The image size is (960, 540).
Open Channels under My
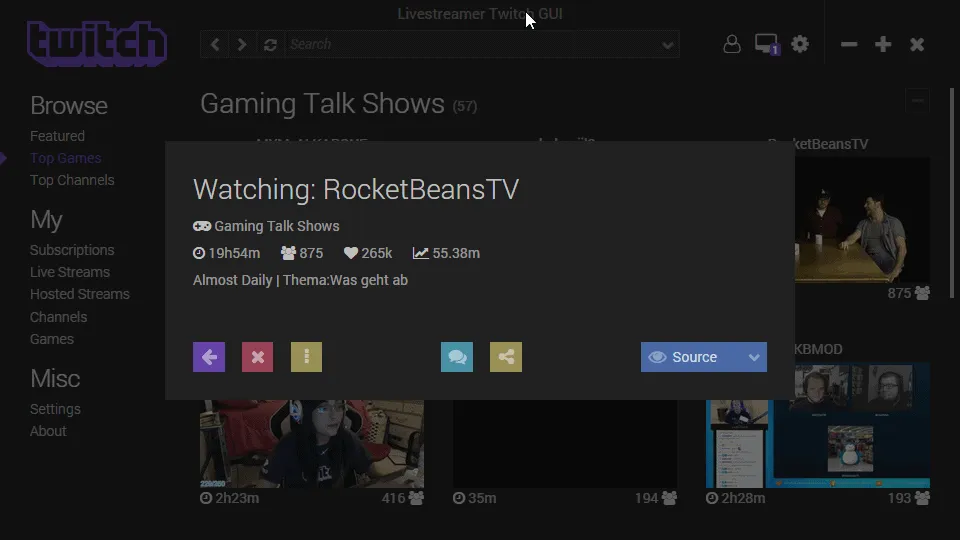59,317
